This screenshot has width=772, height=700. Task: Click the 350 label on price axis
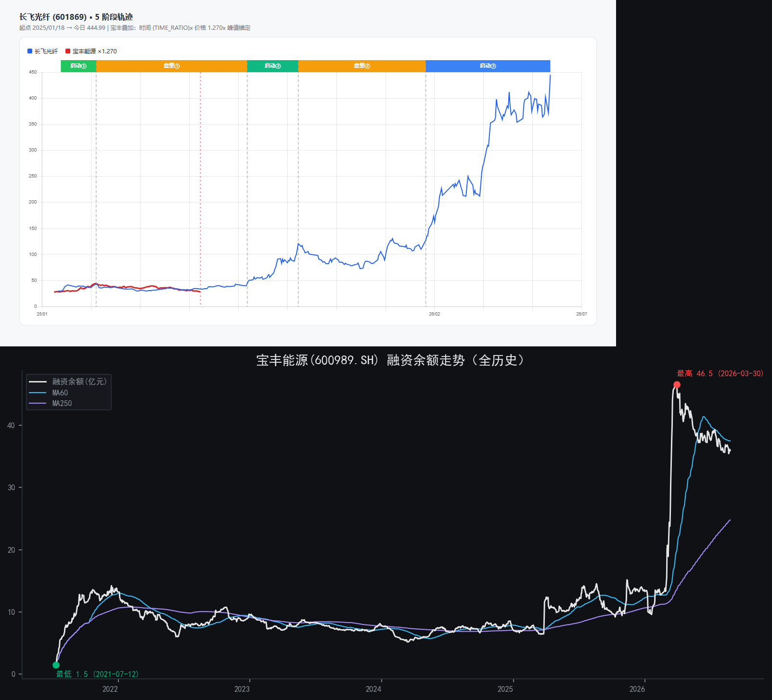[33, 124]
